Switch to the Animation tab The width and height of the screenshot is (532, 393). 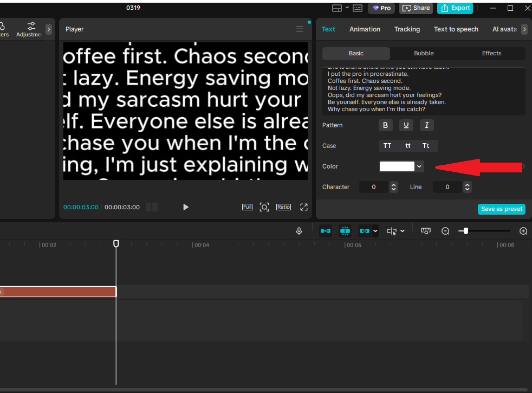point(365,29)
